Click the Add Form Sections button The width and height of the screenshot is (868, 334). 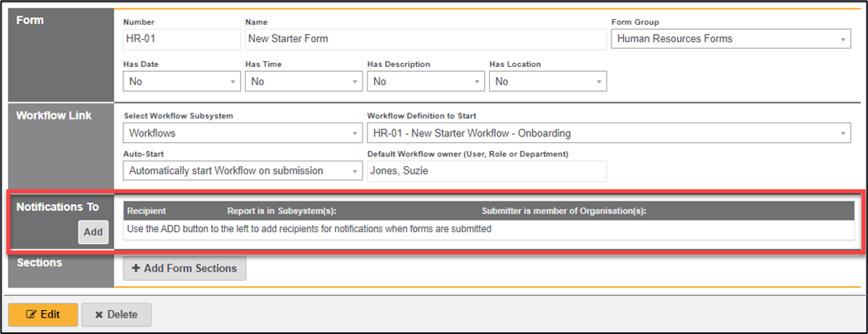(185, 268)
